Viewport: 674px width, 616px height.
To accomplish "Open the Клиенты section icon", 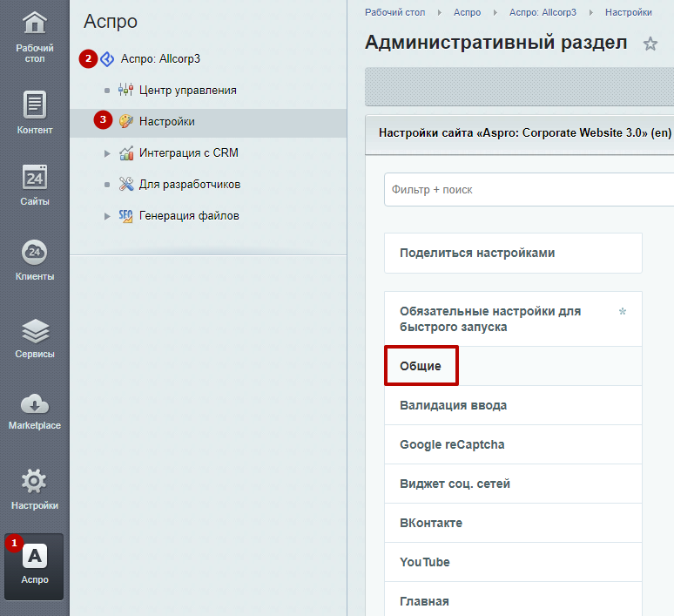I will 34,253.
